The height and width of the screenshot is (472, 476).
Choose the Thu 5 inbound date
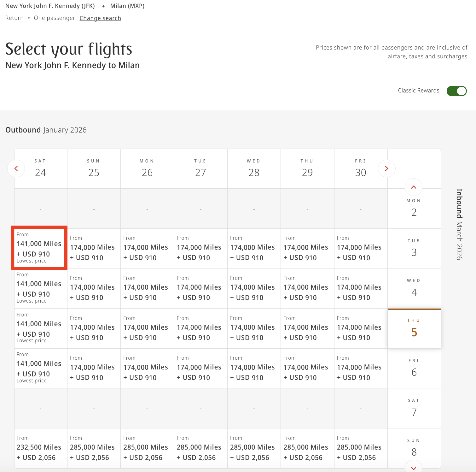(x=414, y=328)
